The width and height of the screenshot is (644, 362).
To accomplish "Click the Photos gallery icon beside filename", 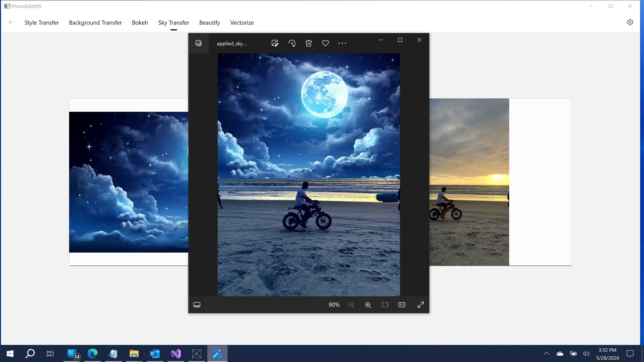I will 199,43.
